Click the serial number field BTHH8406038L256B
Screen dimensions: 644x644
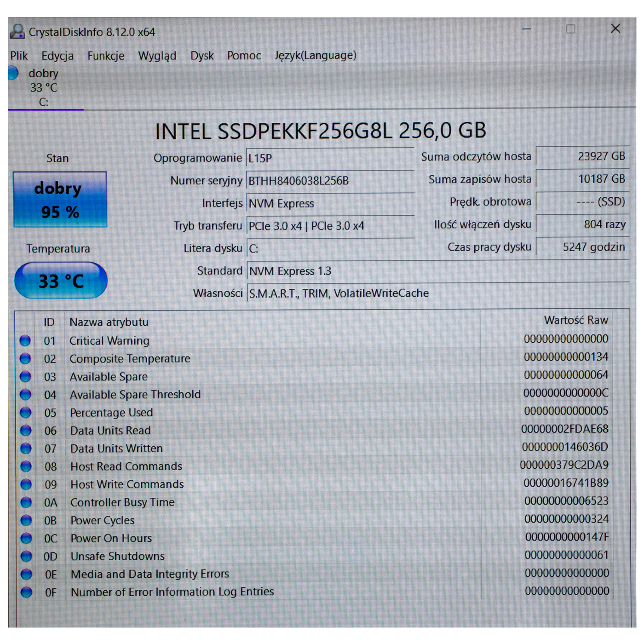point(330,181)
